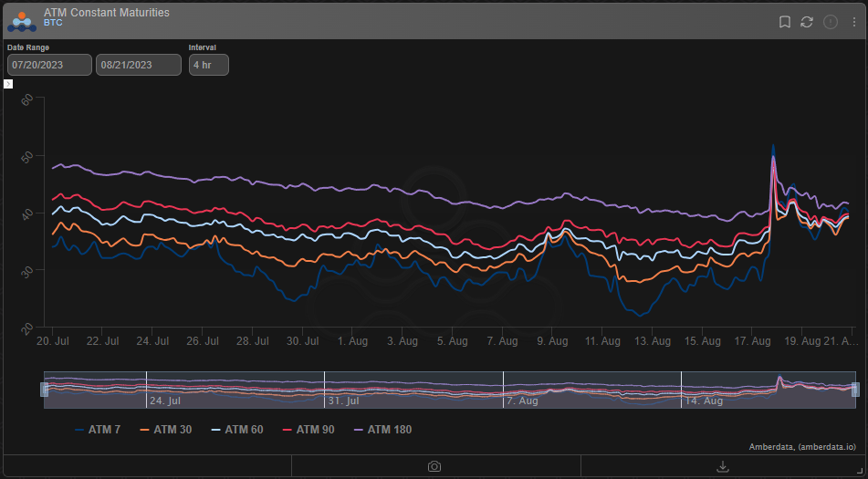Click the 30 y-axis label

click(x=26, y=272)
